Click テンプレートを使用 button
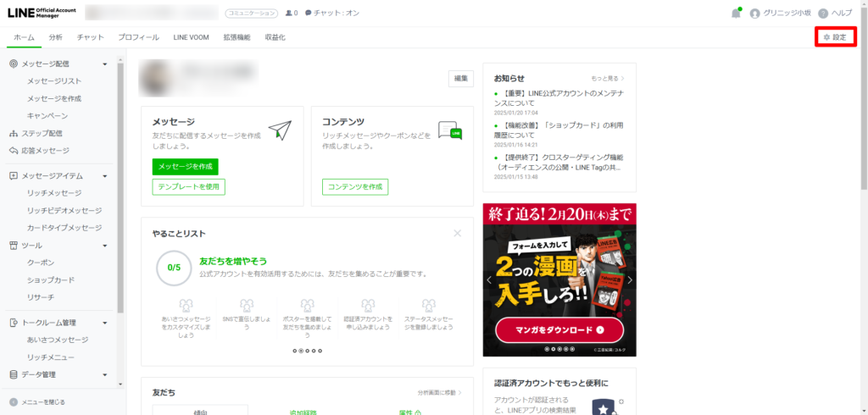868x415 pixels. (x=189, y=187)
